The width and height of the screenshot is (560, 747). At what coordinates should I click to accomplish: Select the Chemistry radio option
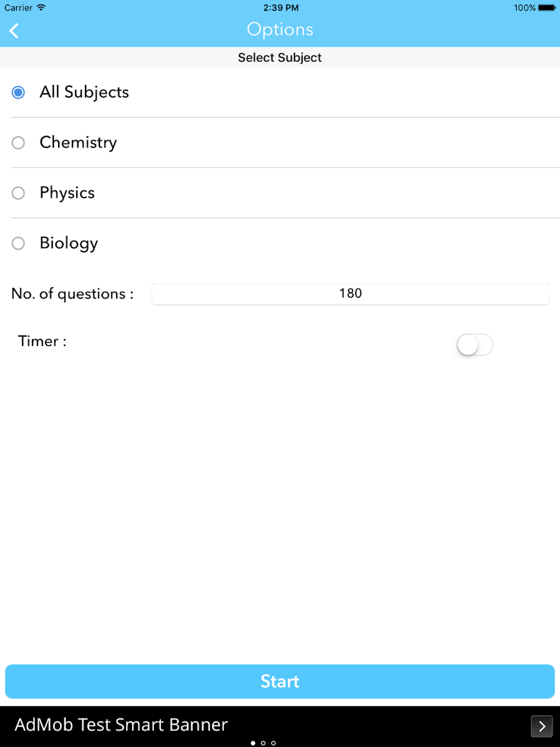[18, 142]
